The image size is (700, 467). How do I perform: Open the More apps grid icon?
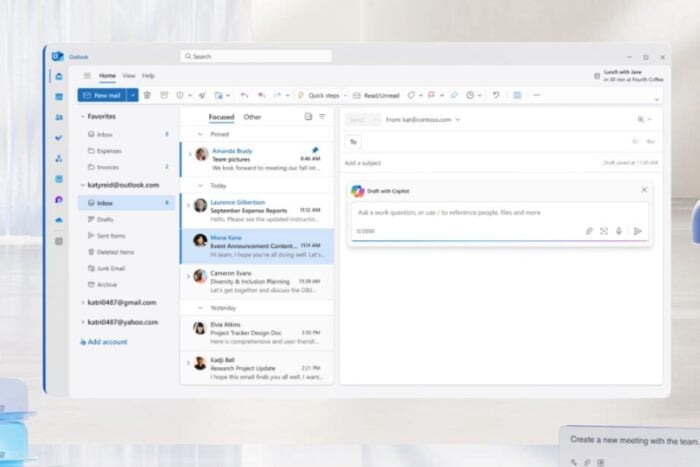59,241
